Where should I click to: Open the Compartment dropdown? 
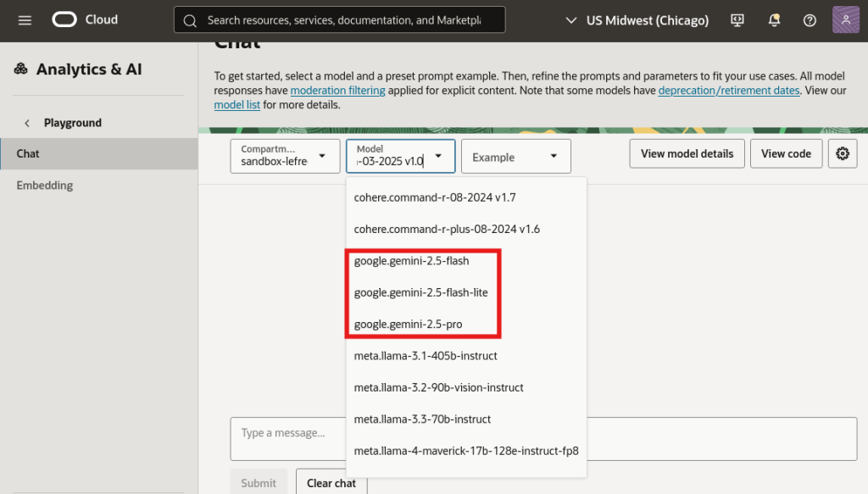[x=285, y=156]
